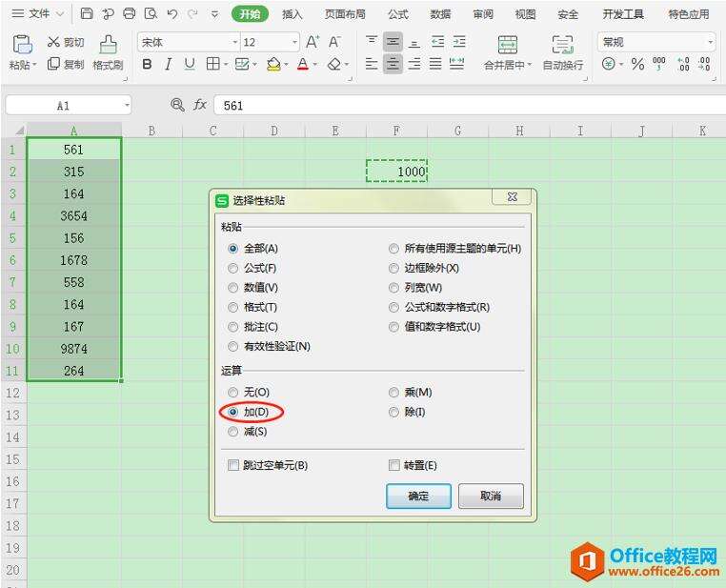Click the Underline icon
This screenshot has height=588, width=726.
click(190, 64)
